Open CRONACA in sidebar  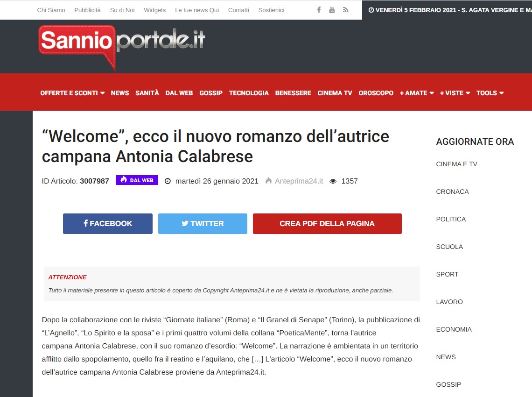coord(452,191)
